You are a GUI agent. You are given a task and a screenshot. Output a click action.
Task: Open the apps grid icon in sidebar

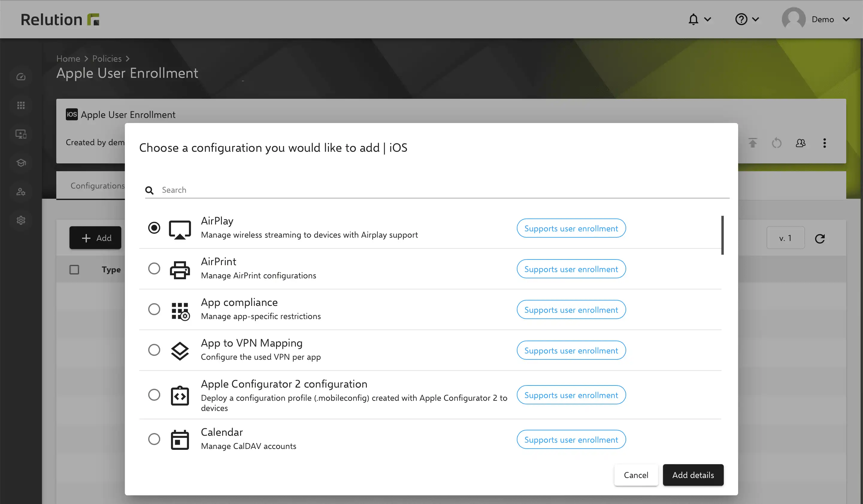[x=21, y=105]
